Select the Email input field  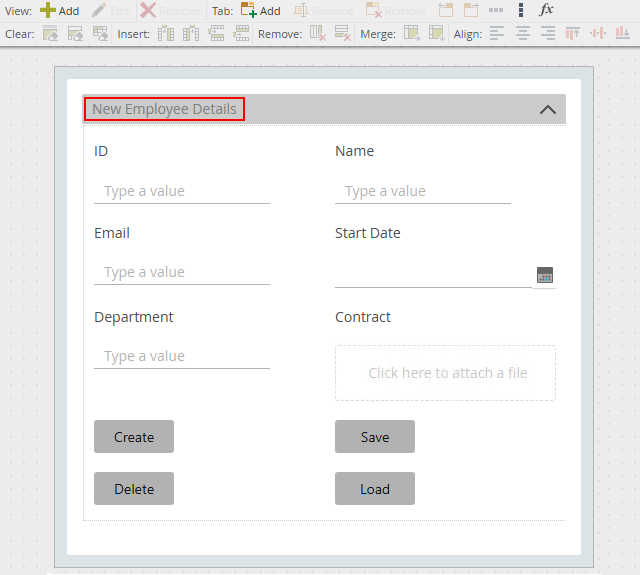coord(181,272)
